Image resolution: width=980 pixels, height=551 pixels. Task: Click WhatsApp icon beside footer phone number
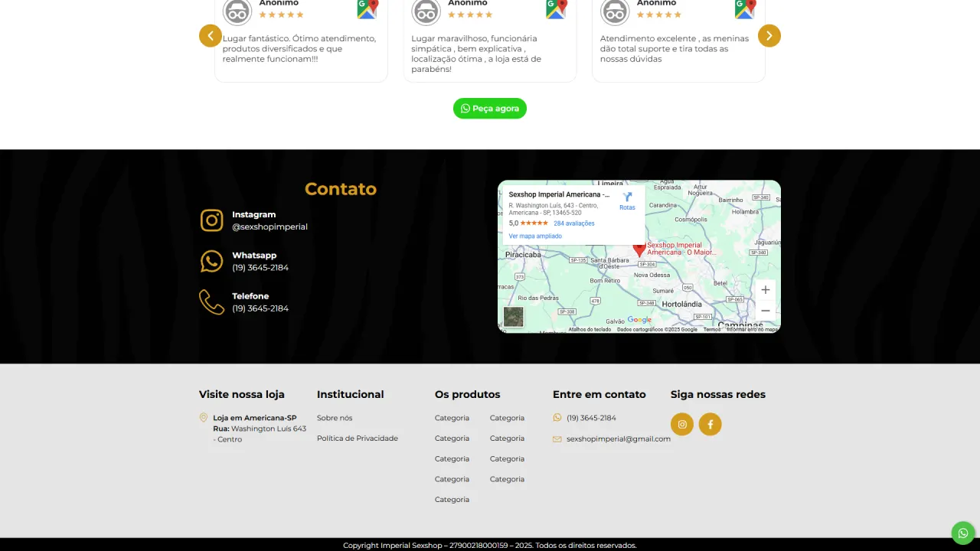557,418
